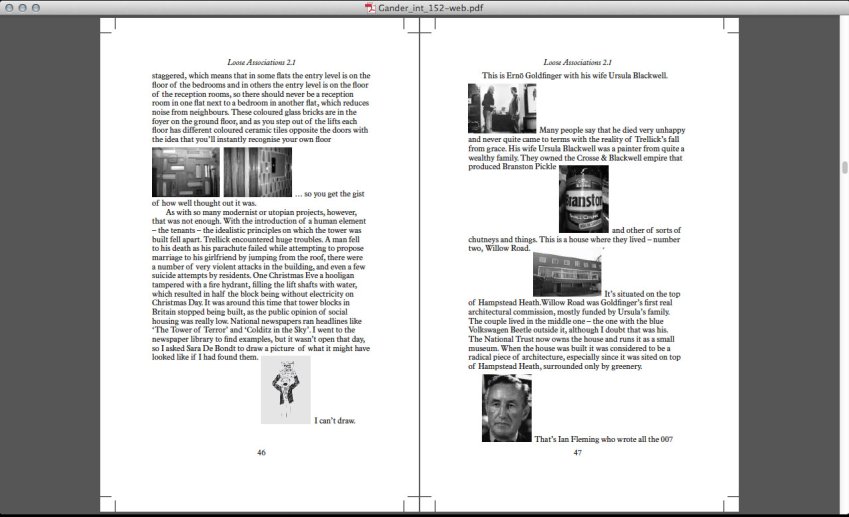
Task: Click the line starting 'staggered, which means'
Action: [x=261, y=76]
